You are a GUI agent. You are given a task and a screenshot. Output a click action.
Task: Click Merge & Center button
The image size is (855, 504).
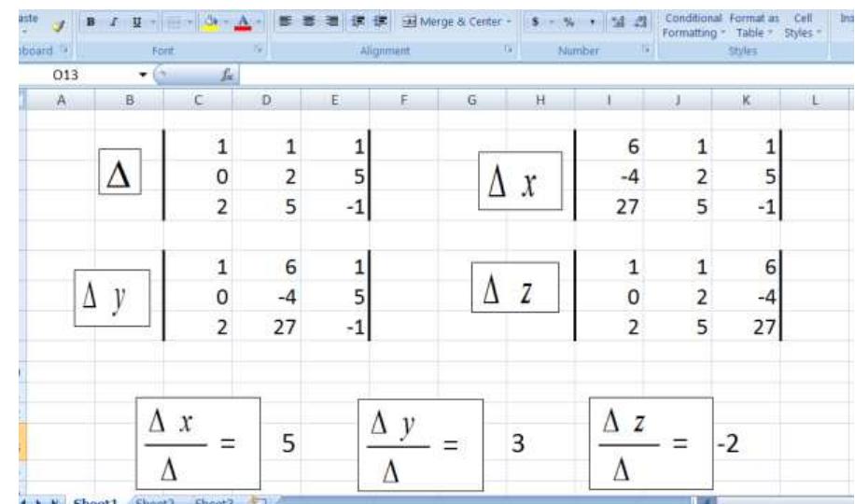click(x=452, y=21)
